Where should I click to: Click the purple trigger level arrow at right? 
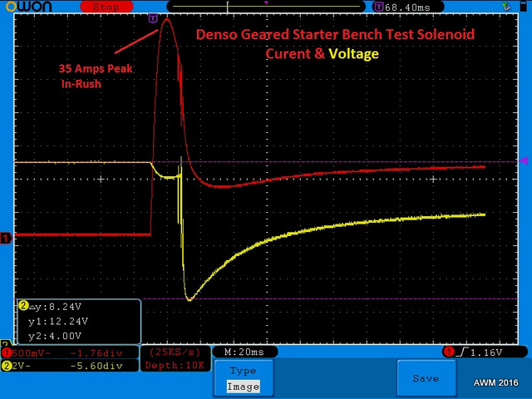tap(524, 160)
